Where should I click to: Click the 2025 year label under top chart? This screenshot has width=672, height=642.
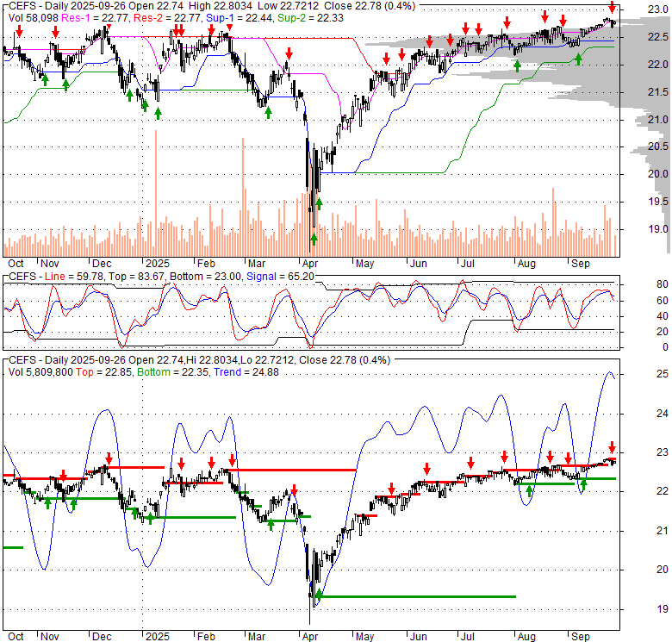pos(158,264)
